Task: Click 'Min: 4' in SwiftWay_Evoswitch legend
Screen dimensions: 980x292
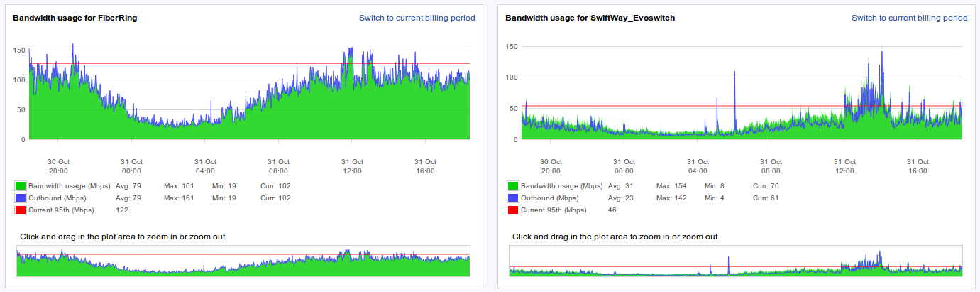Action: point(716,198)
